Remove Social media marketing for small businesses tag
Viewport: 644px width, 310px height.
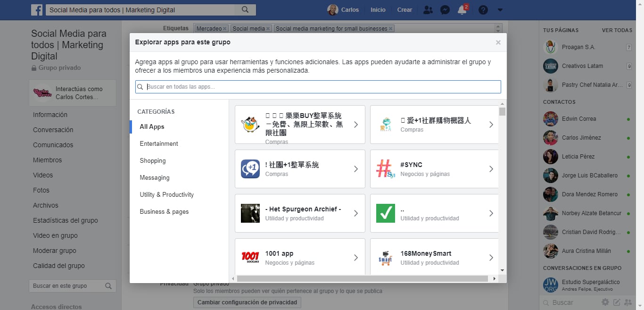point(391,29)
